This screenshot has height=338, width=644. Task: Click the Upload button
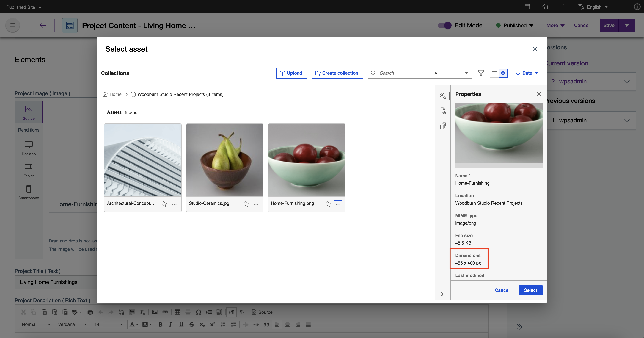291,73
